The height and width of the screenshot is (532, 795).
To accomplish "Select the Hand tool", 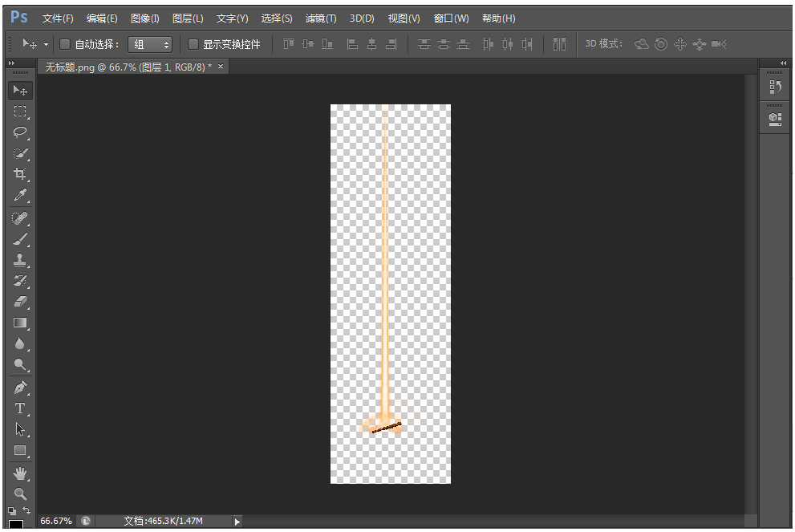I will click(x=20, y=473).
